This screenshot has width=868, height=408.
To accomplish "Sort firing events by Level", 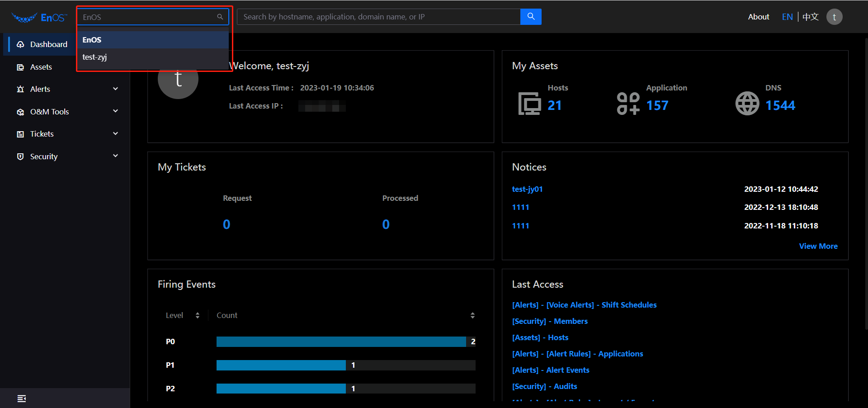I will (x=198, y=315).
